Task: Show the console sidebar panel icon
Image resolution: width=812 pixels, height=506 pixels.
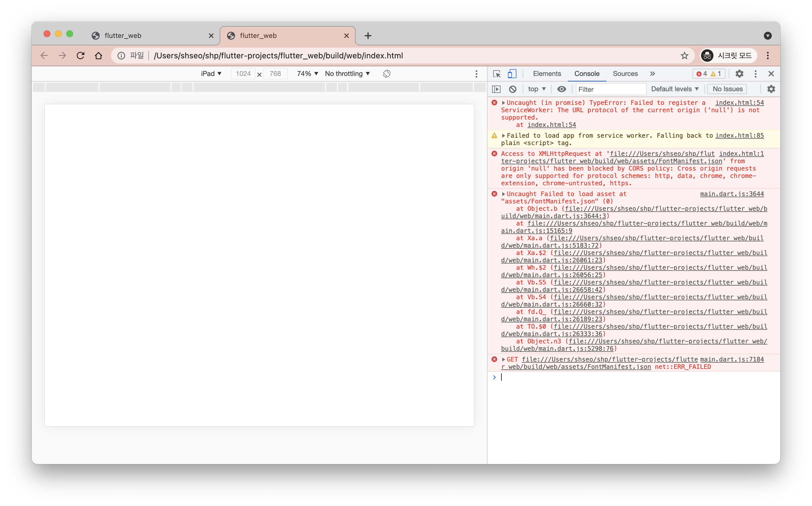Action: coord(496,89)
